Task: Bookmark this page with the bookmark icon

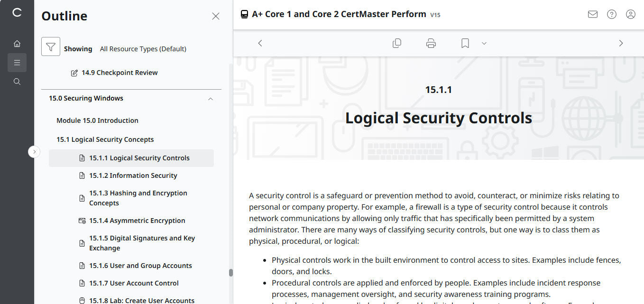Action: (465, 43)
